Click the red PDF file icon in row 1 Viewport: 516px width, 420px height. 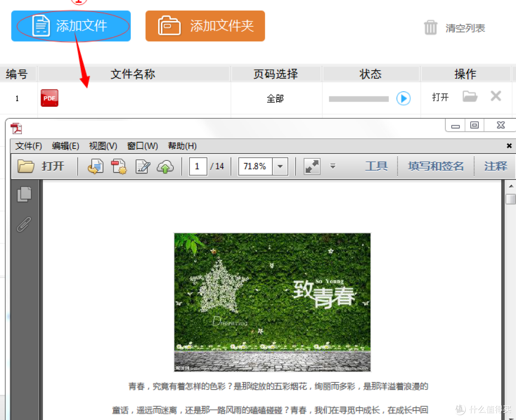coord(49,98)
